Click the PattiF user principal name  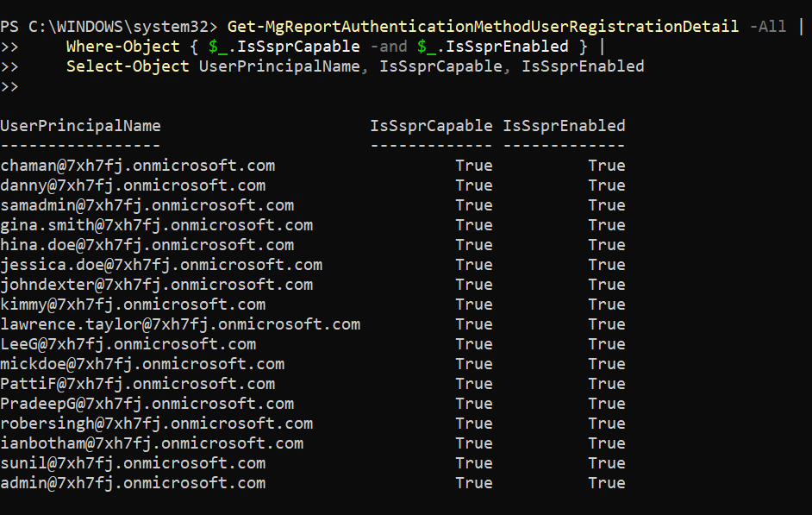point(137,384)
